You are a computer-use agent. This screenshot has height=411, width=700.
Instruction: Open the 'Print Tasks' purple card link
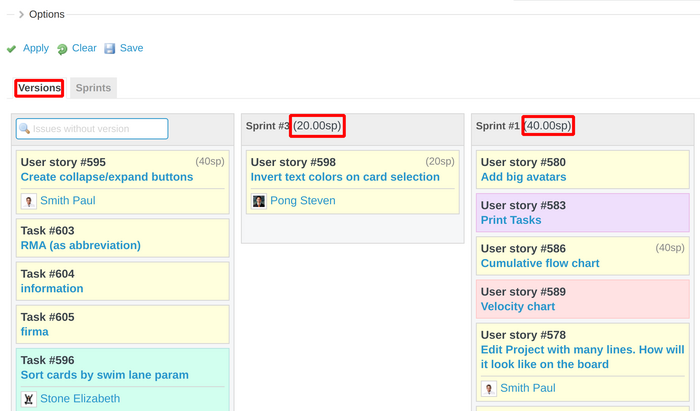pos(510,220)
